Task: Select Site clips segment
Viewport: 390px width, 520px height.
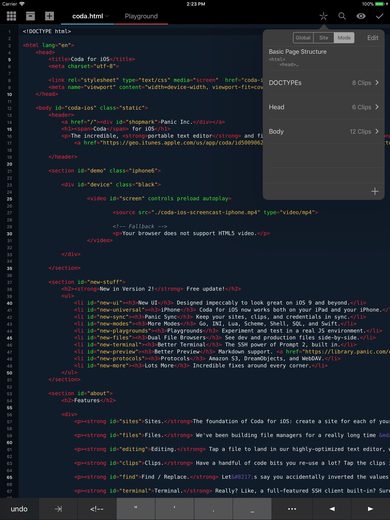Action: coord(324,38)
